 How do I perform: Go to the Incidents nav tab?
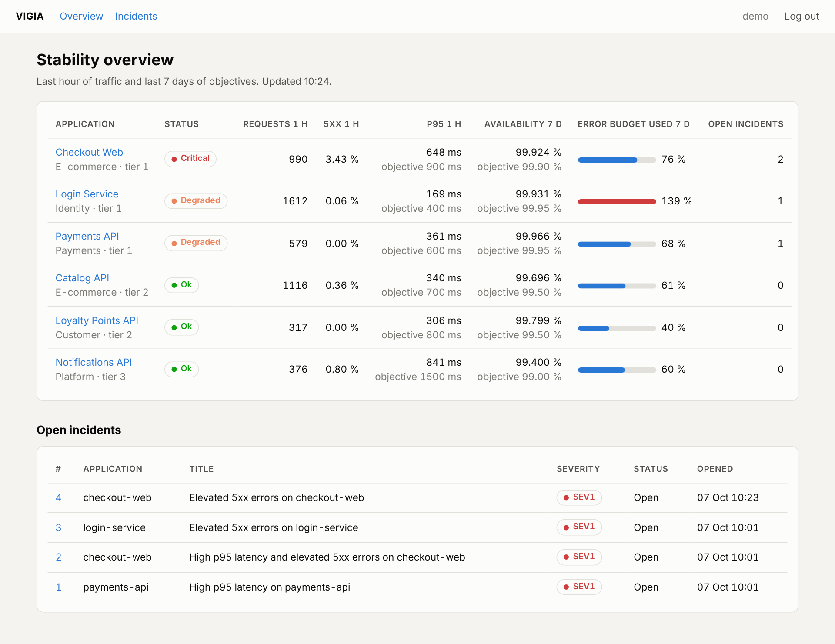[x=136, y=16]
